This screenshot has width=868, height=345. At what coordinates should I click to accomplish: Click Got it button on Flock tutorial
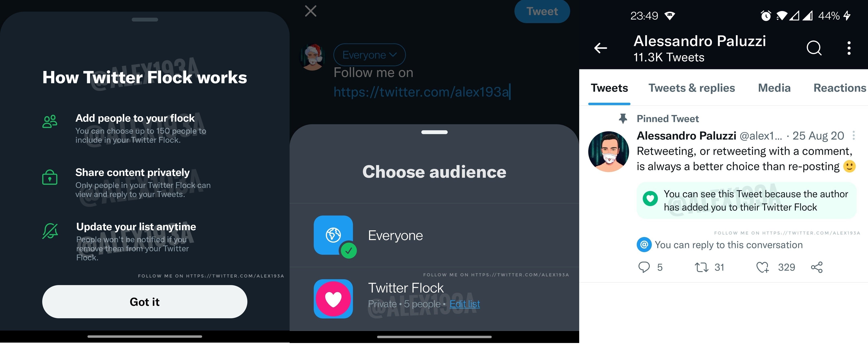pyautogui.click(x=144, y=302)
